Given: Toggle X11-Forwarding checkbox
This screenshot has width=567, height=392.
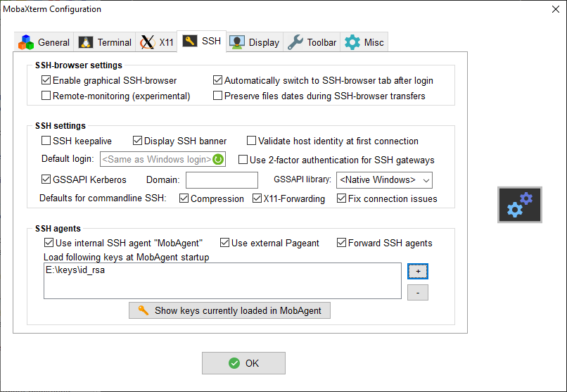Looking at the screenshot, I should tap(257, 198).
